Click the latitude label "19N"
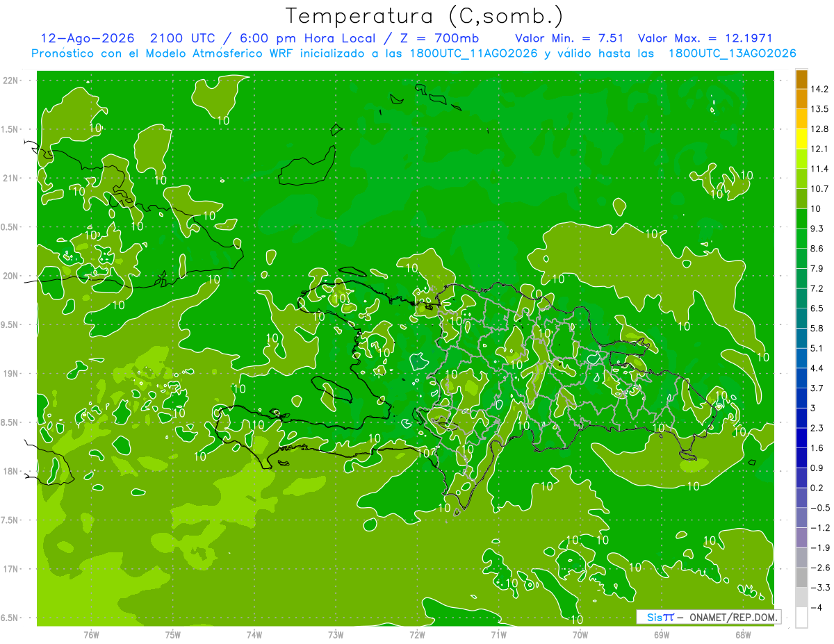834x644 pixels. click(10, 374)
